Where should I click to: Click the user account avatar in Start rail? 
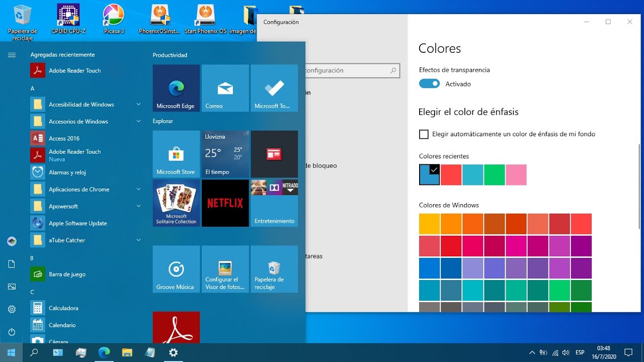click(12, 241)
